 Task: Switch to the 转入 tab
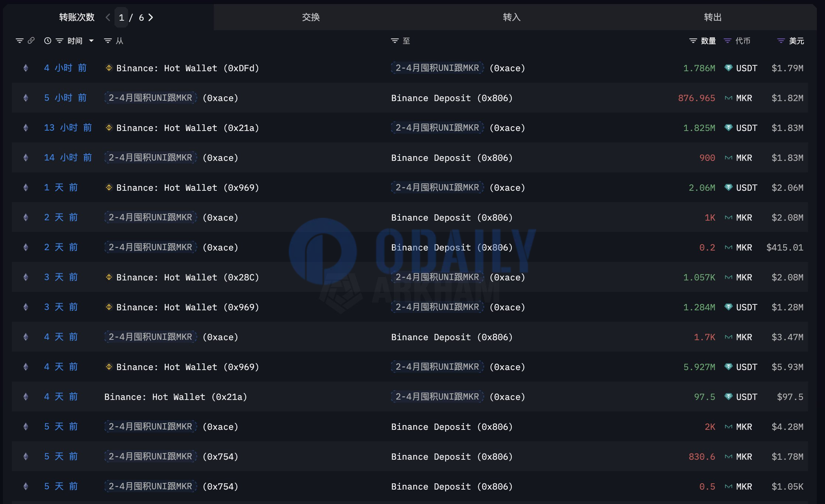coord(512,17)
